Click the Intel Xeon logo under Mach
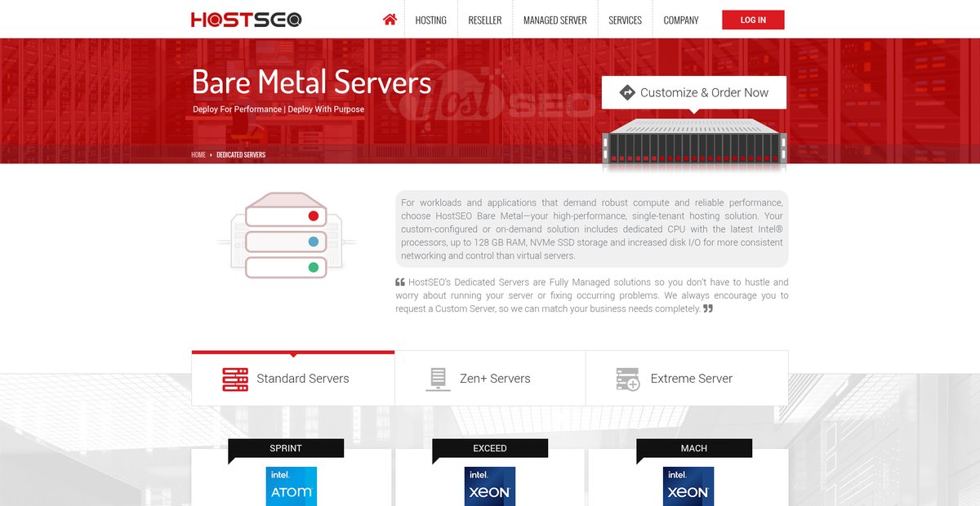This screenshot has width=980, height=506. tap(688, 486)
